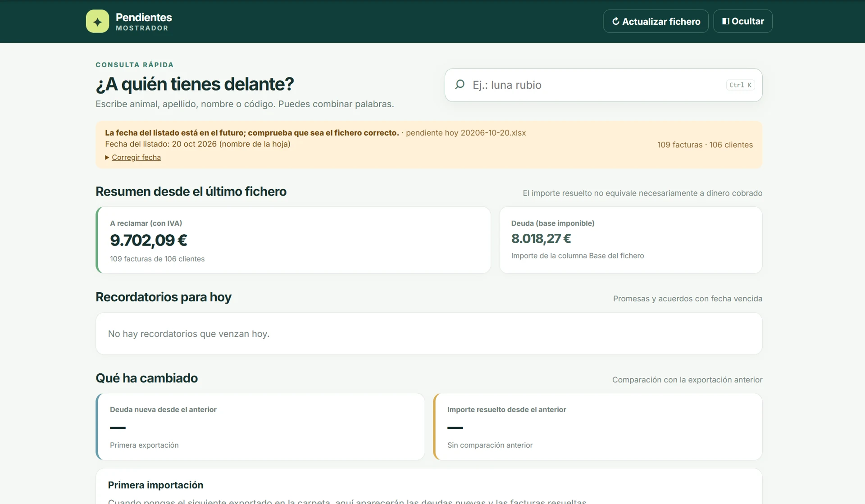The image size is (865, 504).
Task: Click the 'Qué ha cambiado' heading
Action: coord(146,378)
